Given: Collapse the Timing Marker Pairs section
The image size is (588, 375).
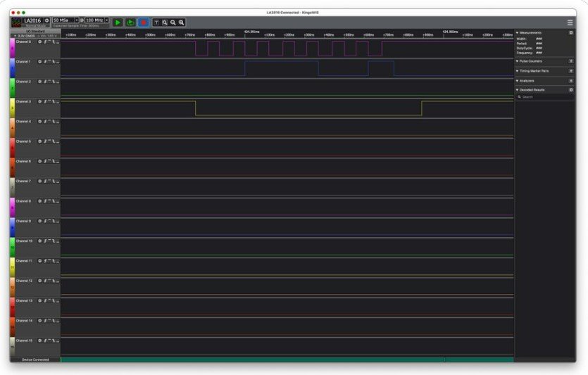Looking at the screenshot, I should click(518, 71).
